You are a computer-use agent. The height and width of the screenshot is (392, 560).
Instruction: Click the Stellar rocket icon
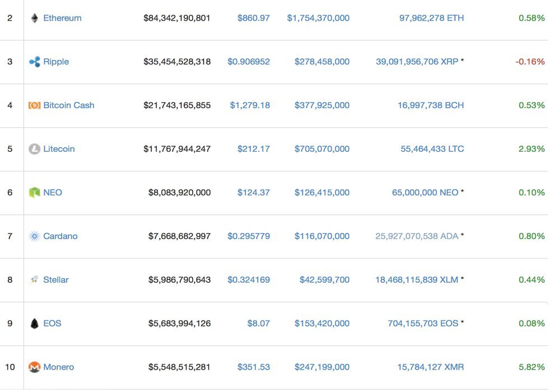[34, 279]
